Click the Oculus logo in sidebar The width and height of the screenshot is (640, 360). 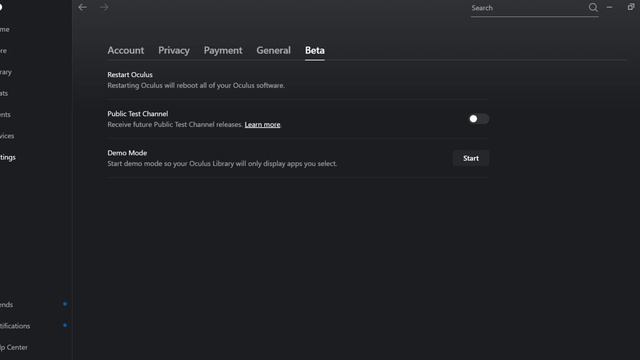coord(1,7)
